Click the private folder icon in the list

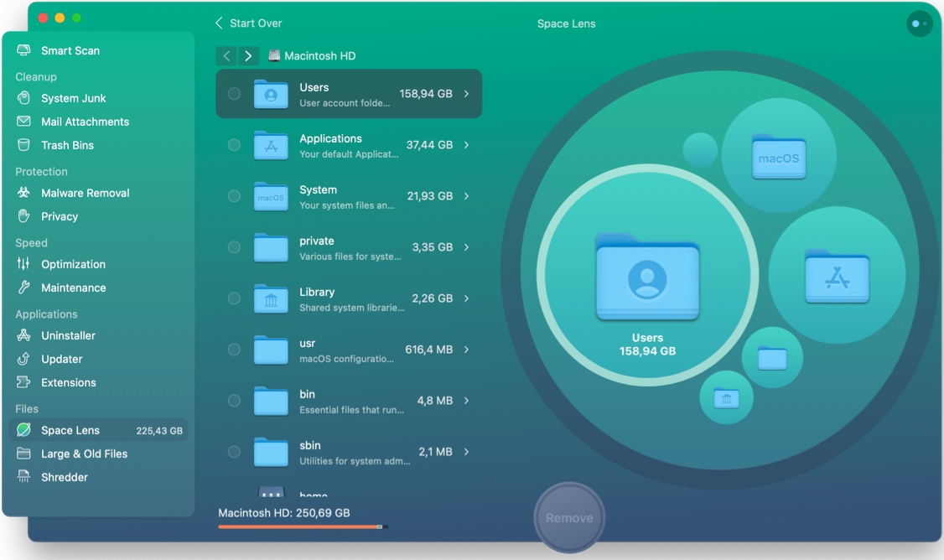pyautogui.click(x=271, y=247)
